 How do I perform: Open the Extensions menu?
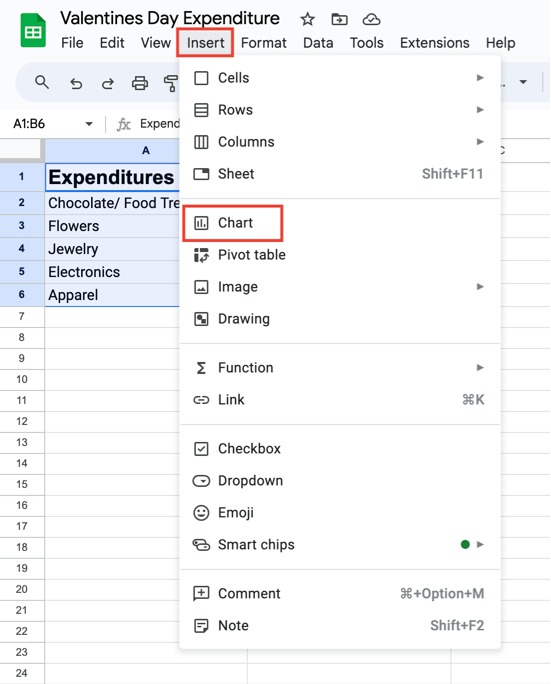click(x=435, y=43)
